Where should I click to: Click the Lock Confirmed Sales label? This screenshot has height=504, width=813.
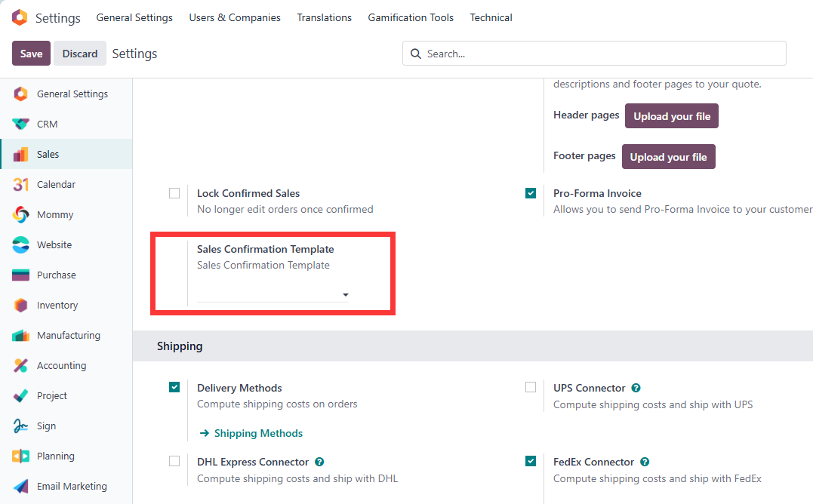tap(248, 193)
